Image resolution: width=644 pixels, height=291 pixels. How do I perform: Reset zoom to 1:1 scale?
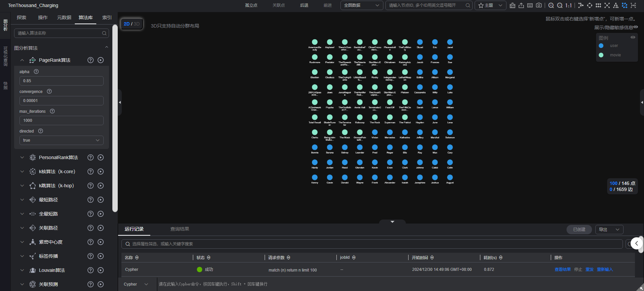(569, 5)
